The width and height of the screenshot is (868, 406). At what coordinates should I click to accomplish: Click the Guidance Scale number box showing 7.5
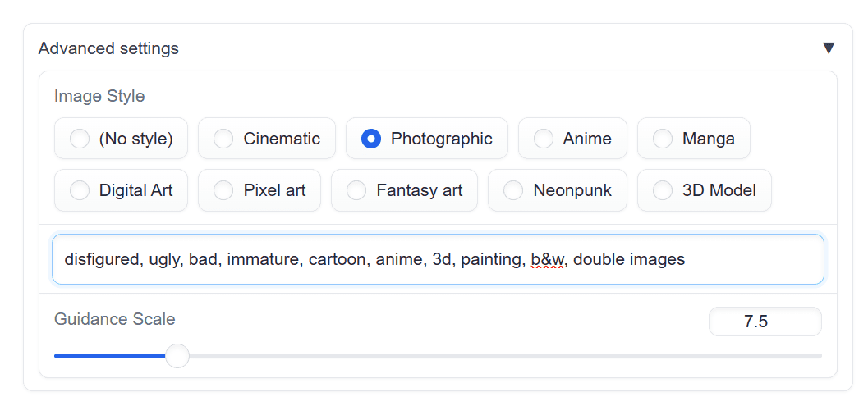765,322
